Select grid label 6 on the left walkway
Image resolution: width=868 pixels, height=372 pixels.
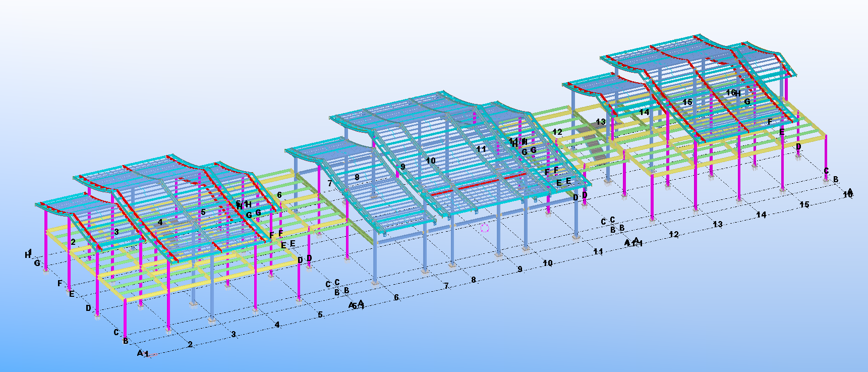[279, 195]
